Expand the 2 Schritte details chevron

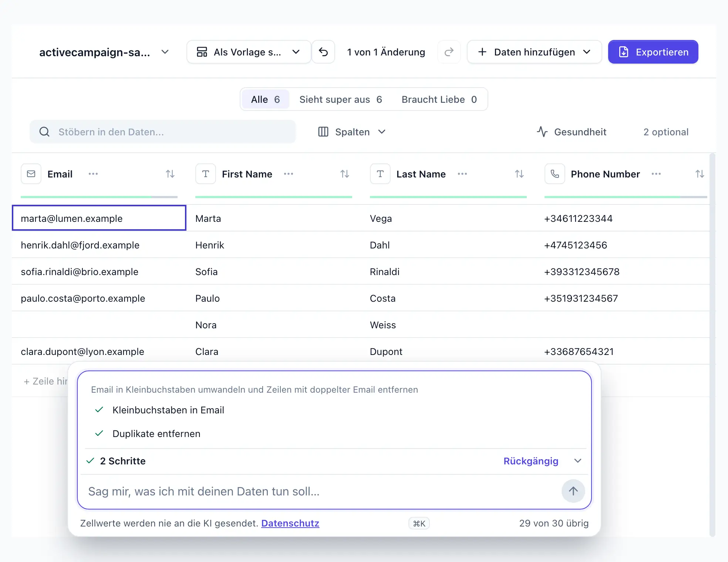point(578,461)
